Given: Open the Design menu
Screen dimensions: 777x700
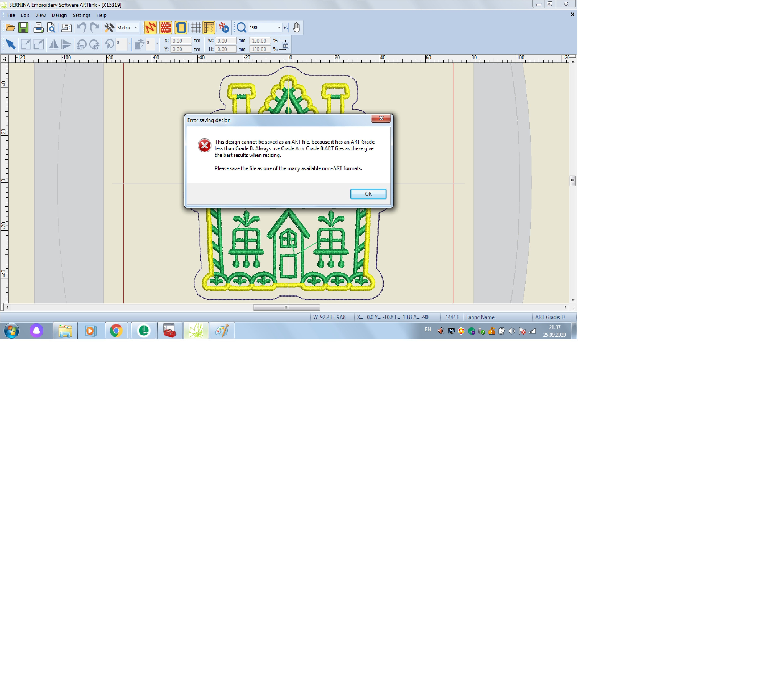Looking at the screenshot, I should 59,15.
